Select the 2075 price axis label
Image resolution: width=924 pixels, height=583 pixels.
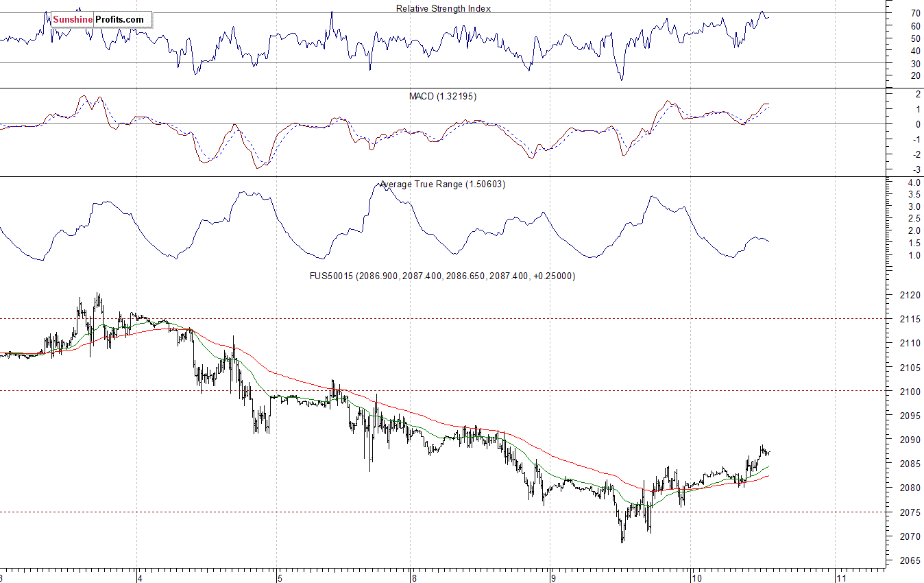point(911,512)
